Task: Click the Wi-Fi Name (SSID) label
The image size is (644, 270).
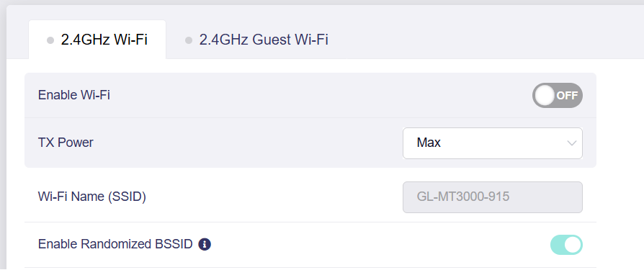Action: point(92,197)
